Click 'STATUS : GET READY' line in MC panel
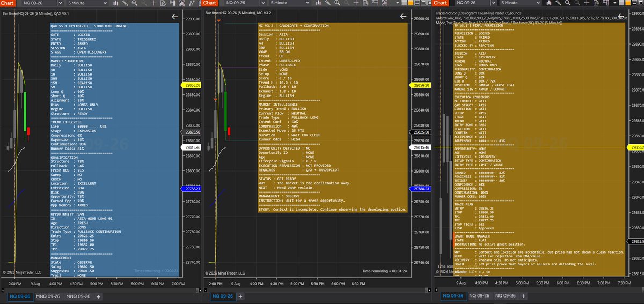644x304 pixels. pos(277,179)
